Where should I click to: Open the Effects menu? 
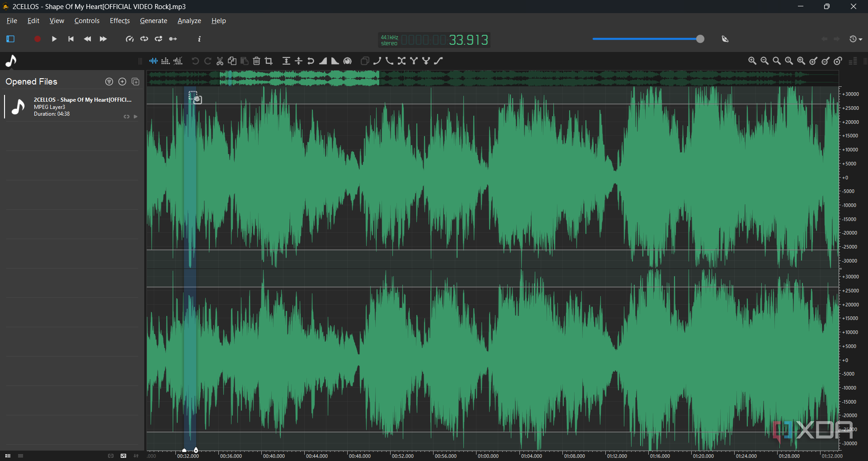coord(120,21)
